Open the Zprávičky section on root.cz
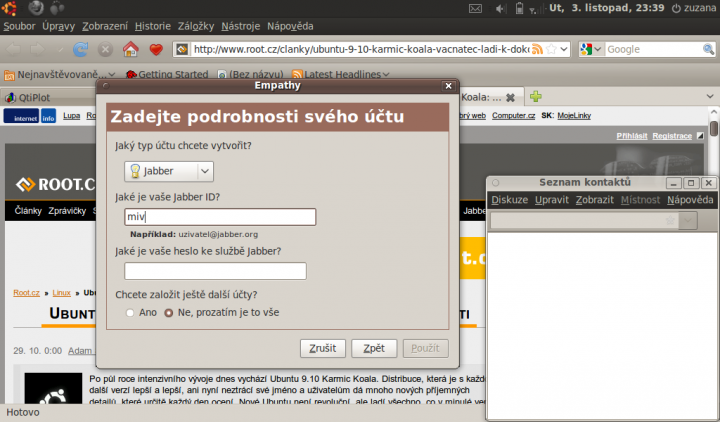This screenshot has width=720, height=422. click(67, 211)
